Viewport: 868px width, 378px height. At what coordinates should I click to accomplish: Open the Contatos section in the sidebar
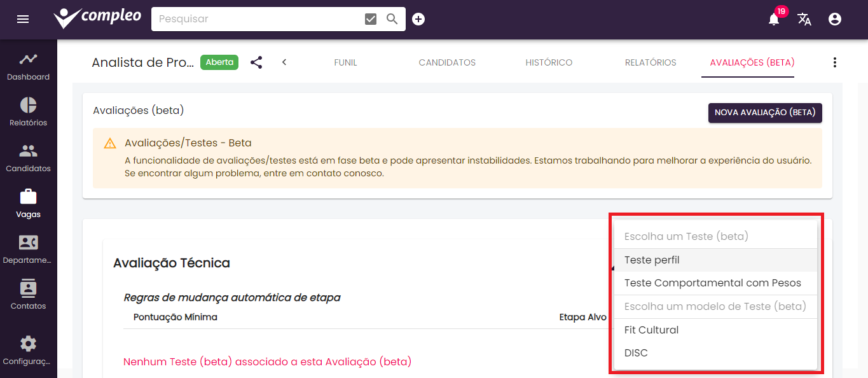click(x=28, y=295)
